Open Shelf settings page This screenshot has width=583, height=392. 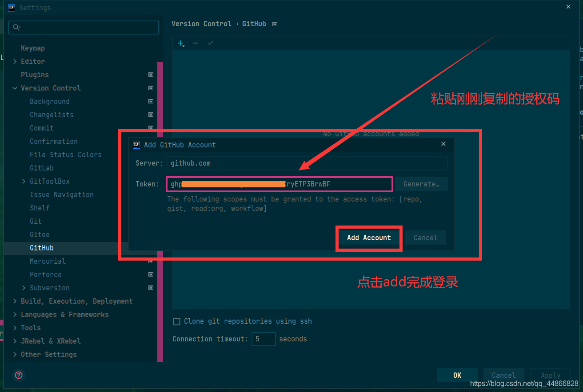[x=40, y=208]
